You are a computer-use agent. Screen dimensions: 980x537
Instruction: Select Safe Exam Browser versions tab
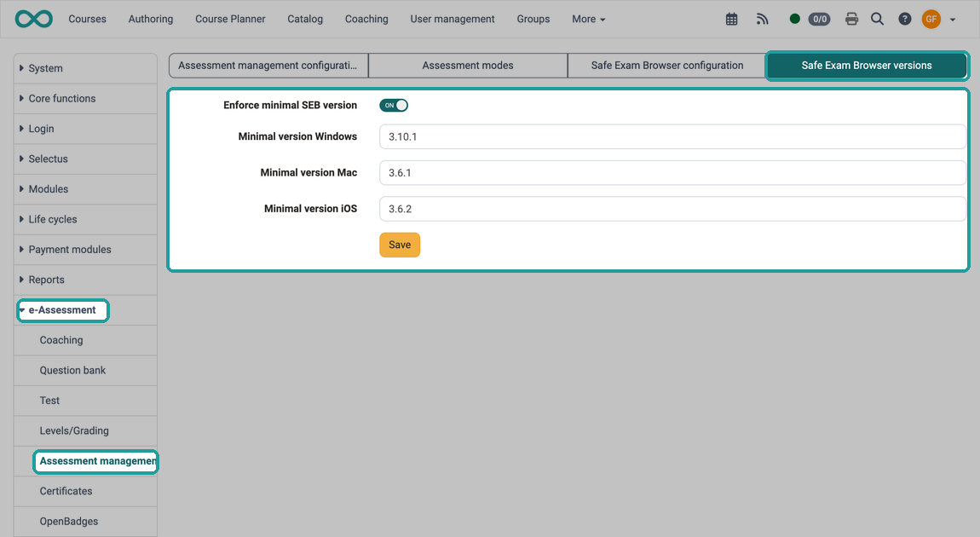[x=867, y=66]
